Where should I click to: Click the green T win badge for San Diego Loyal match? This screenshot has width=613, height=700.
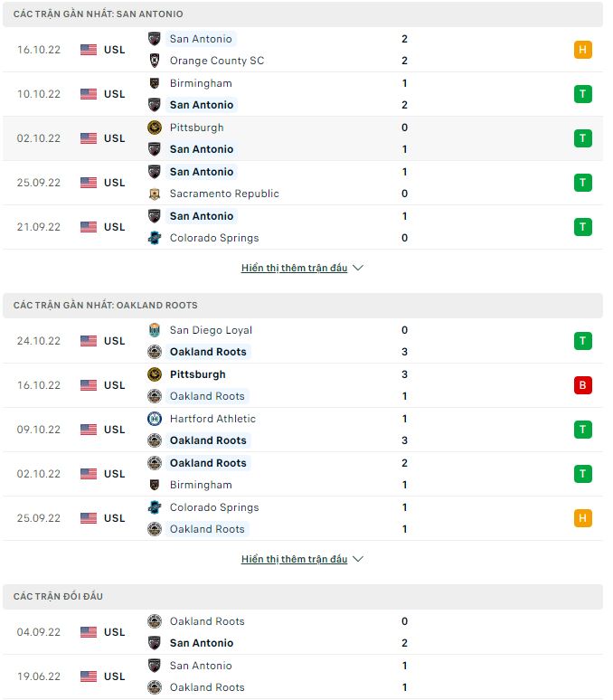pyautogui.click(x=583, y=341)
